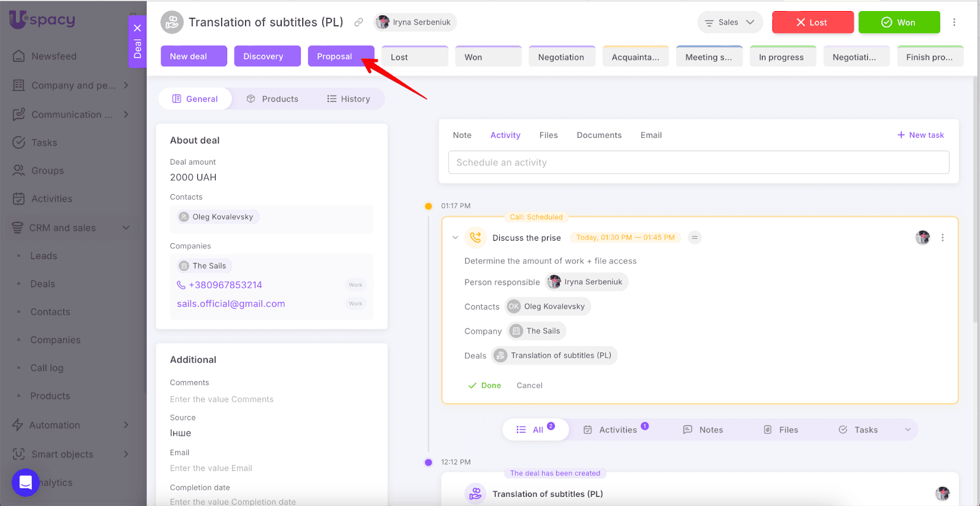Viewport: 980px width, 506px height.
Task: Collapse the Discuss the prise activity
Action: [x=455, y=238]
